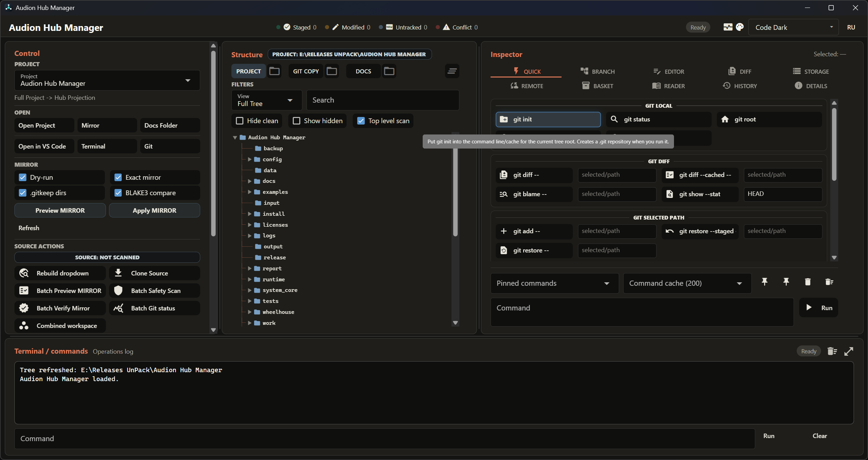Click the activity monitor icon beside Ready
Image resolution: width=868 pixels, height=460 pixels.
[x=728, y=27]
